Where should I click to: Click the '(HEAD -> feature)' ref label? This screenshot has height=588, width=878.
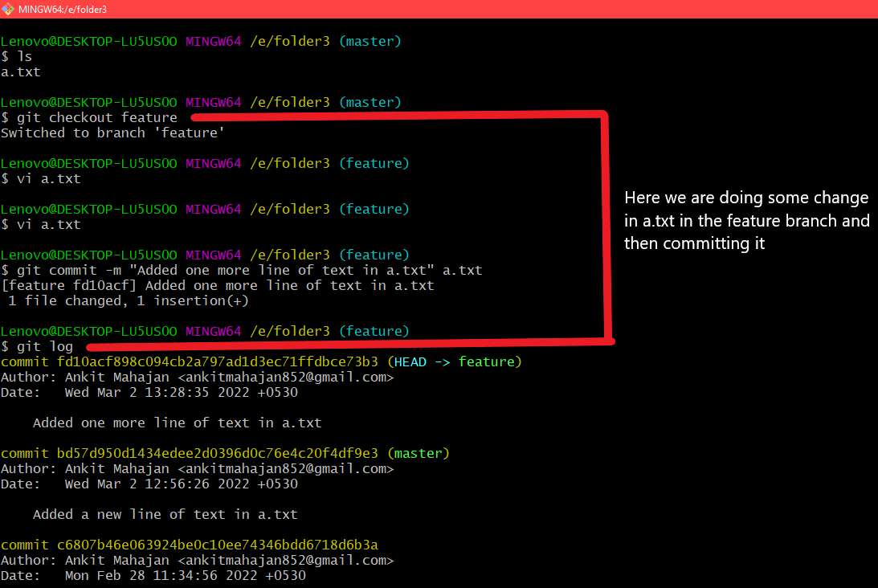pos(454,361)
